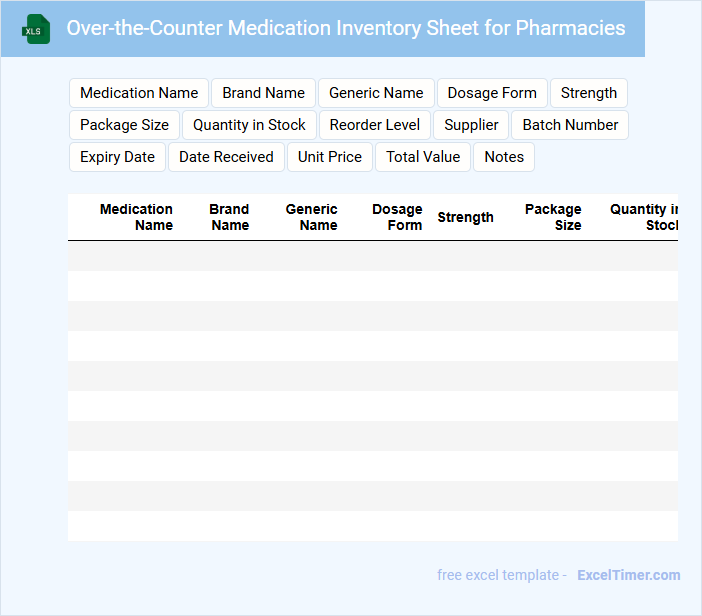This screenshot has height=616, width=702.
Task: Click the Medication Name column header
Action: [x=136, y=217]
